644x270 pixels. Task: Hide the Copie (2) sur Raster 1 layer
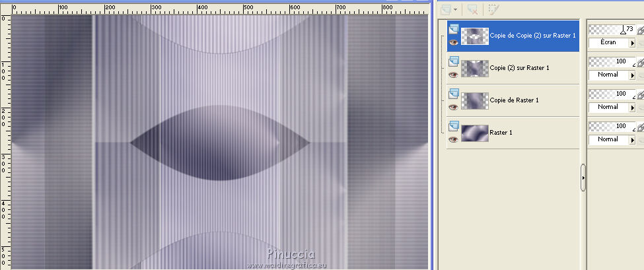tap(453, 75)
